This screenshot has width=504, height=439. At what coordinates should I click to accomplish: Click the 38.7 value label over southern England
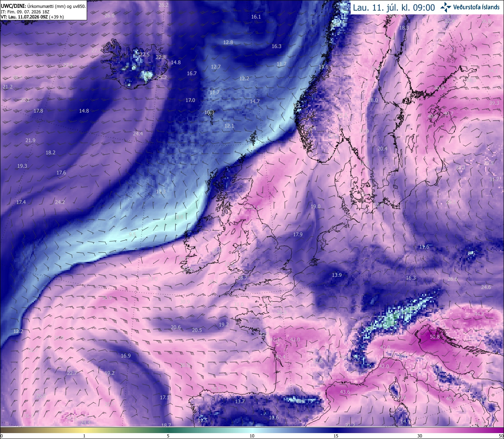click(x=243, y=278)
